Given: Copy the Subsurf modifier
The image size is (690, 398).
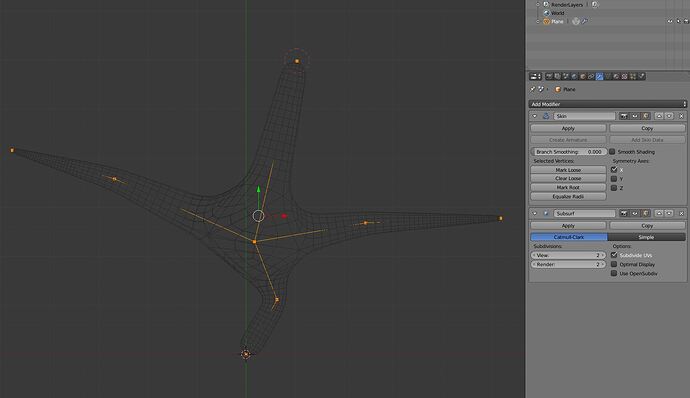Looking at the screenshot, I should click(x=647, y=226).
